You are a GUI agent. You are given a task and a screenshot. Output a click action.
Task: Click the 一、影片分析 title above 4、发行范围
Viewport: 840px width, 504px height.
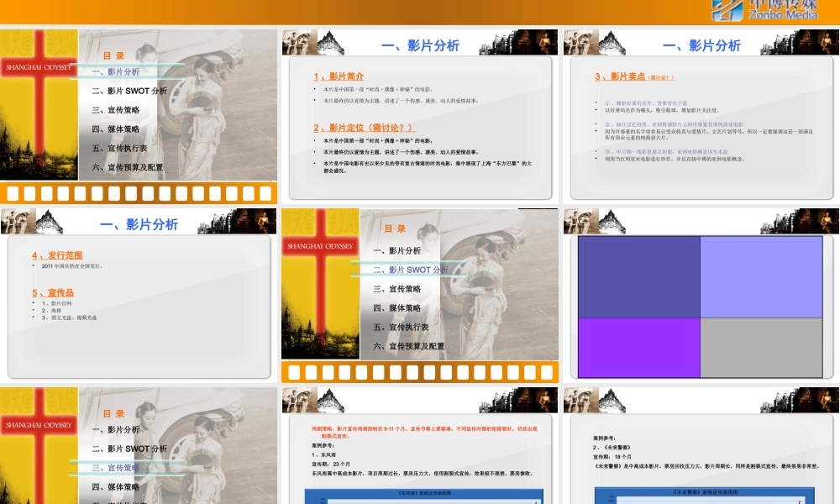(x=139, y=224)
